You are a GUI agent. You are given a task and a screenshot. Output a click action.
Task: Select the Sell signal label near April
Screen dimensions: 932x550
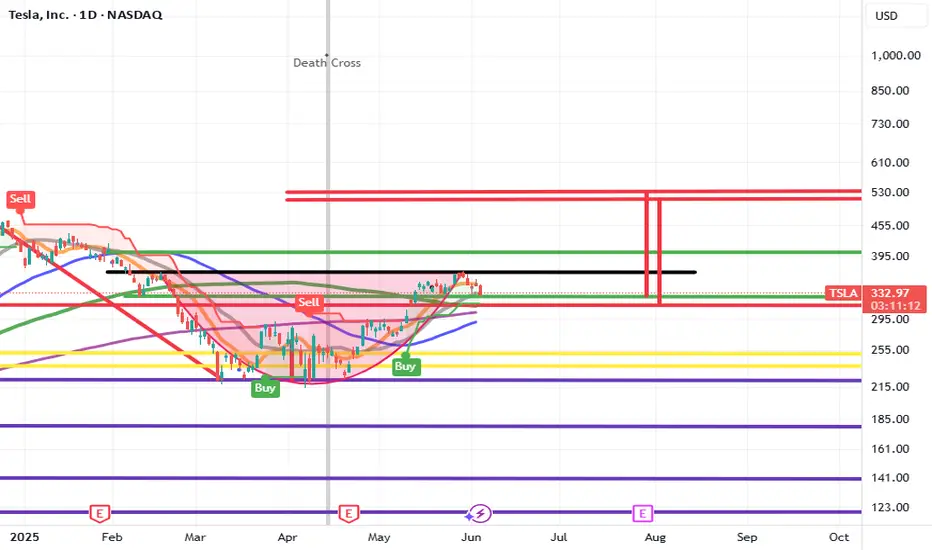309,302
